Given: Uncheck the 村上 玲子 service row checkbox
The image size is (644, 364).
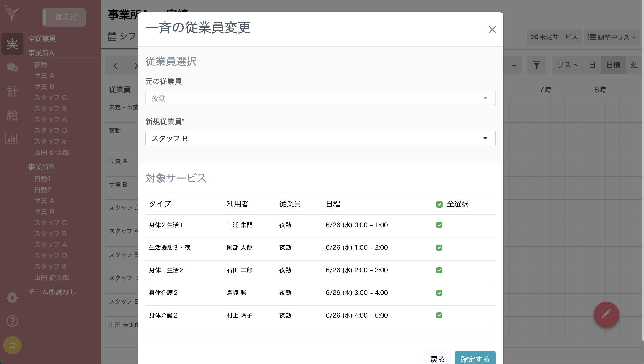Looking at the screenshot, I should point(439,315).
